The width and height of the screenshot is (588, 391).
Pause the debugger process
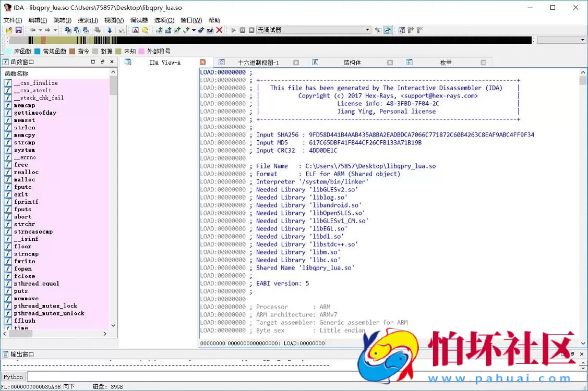pos(243,30)
